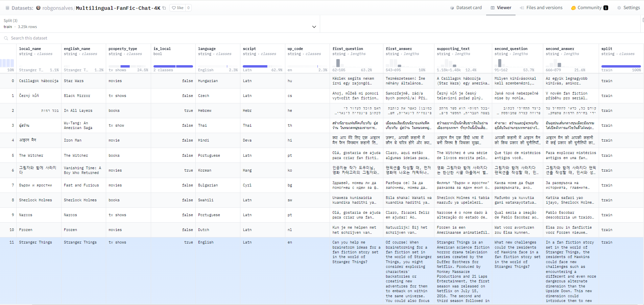
Task: Click the 'Hebr' script cell
Action: click(263, 111)
